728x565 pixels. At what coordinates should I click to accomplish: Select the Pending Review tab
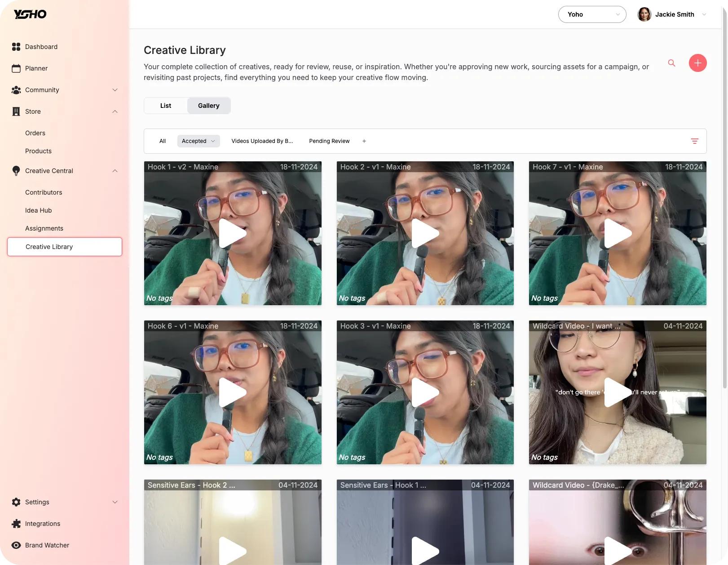coord(329,141)
